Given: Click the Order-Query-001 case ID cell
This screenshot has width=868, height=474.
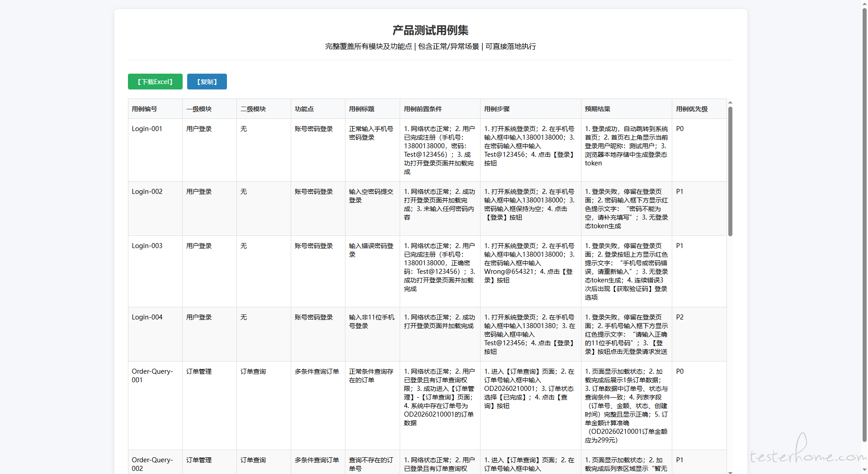Looking at the screenshot, I should (x=152, y=375).
